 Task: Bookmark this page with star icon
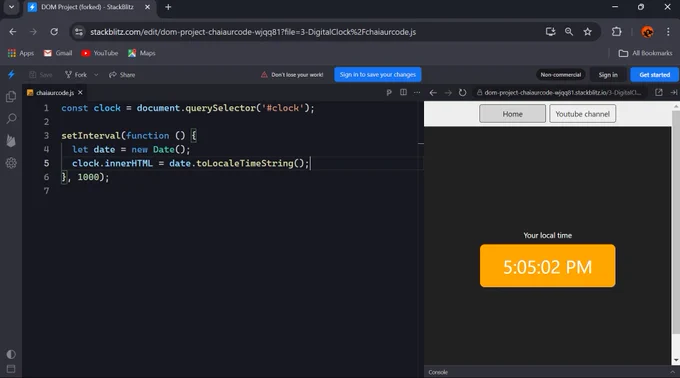pos(587,32)
